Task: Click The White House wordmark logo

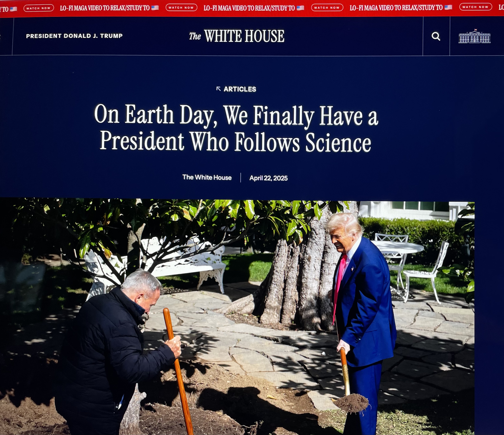Action: coord(237,36)
